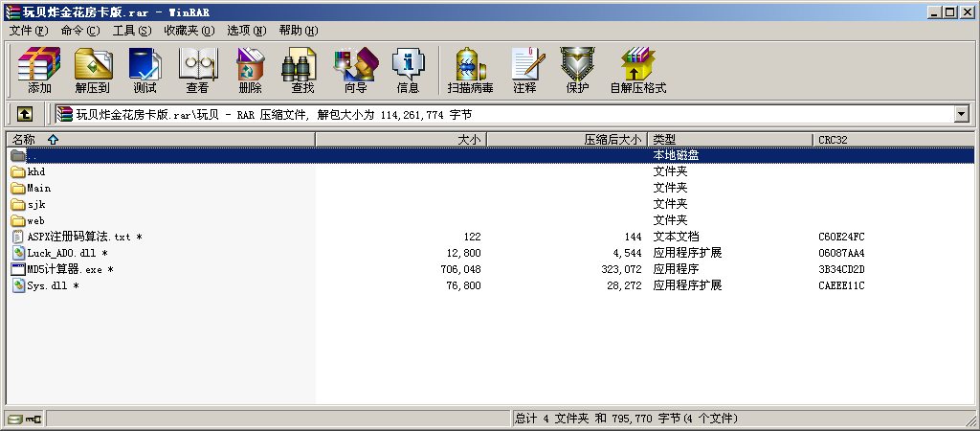Open the 查看 (View) toolbar icon
The height and width of the screenshot is (431, 980).
click(x=197, y=70)
